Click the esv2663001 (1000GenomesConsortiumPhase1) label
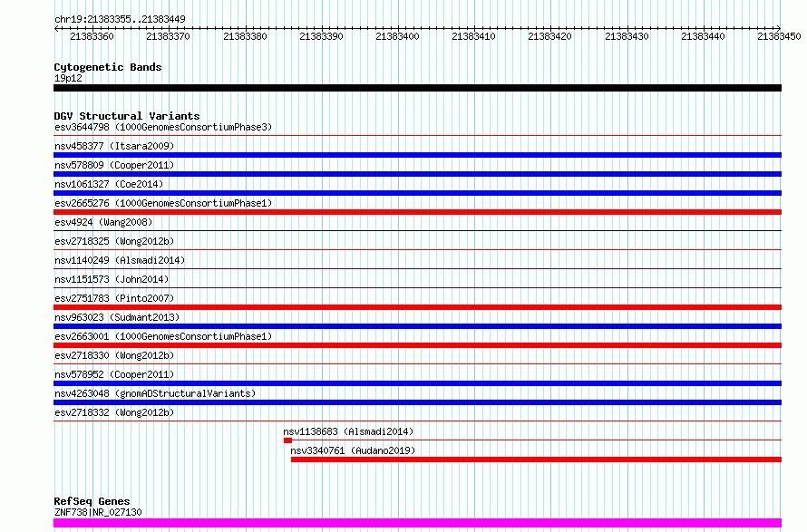This screenshot has width=807, height=532. 163,336
